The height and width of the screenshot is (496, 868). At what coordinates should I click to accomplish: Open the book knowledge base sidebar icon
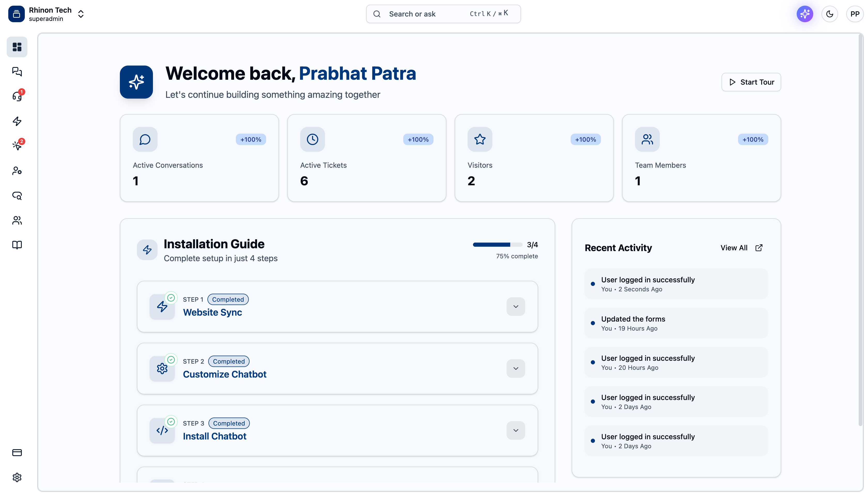(x=17, y=245)
